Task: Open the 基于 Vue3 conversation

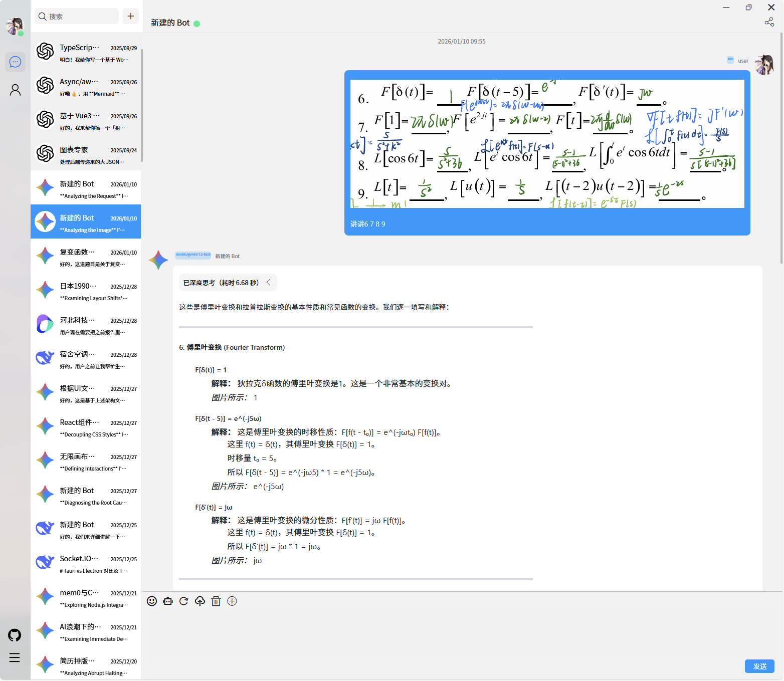Action: (86, 119)
